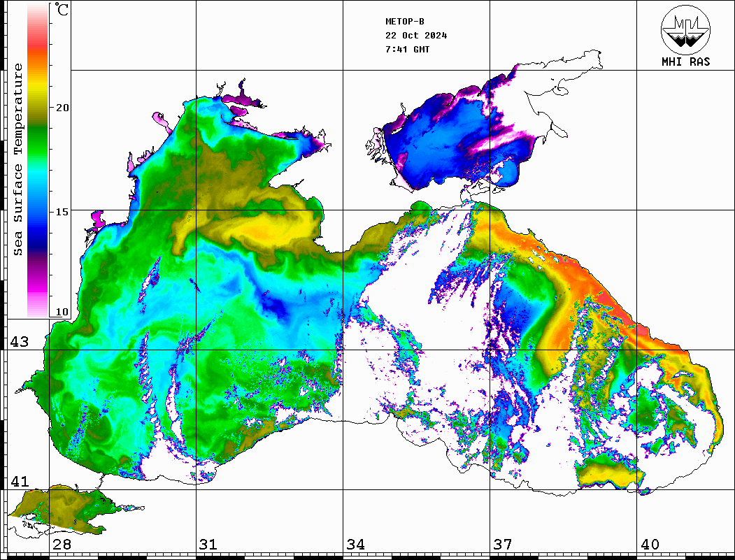Viewport: 735px width, 560px height.
Task: Click the '15' mark on temperature scale
Action: pos(62,211)
